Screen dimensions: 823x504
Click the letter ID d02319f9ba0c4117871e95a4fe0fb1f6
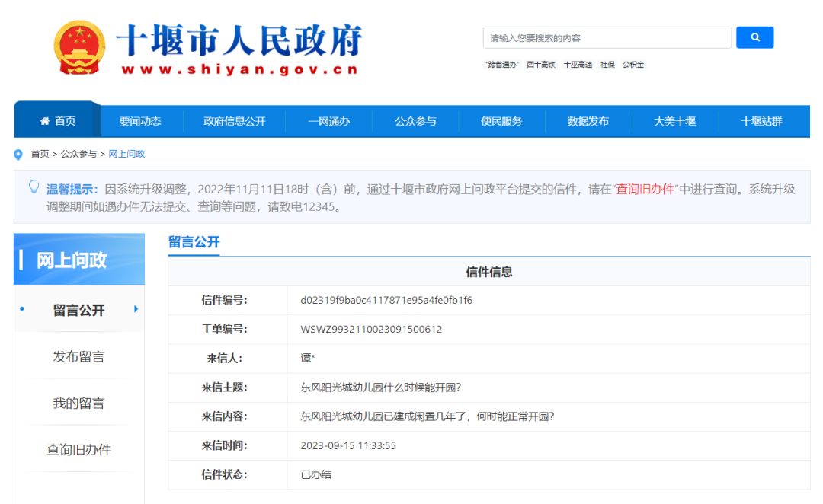[x=386, y=300]
